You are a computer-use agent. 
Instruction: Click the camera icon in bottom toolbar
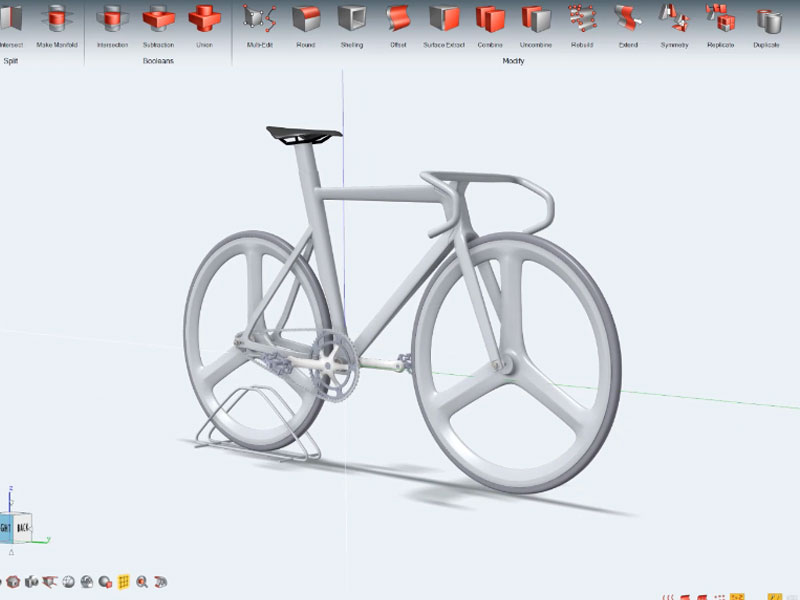(x=33, y=581)
